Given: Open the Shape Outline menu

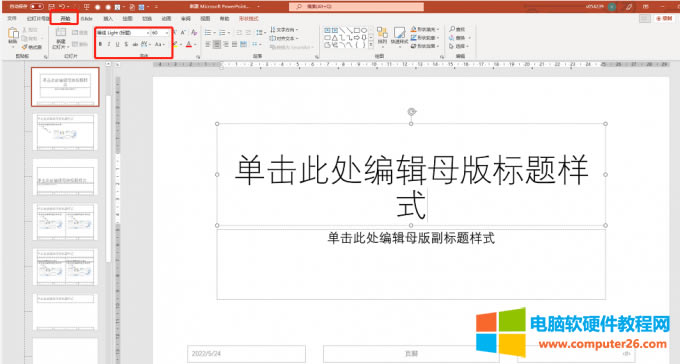Looking at the screenshot, I should click(x=425, y=38).
